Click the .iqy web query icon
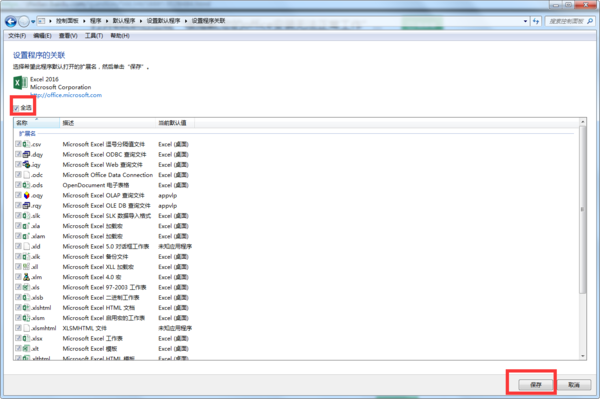The height and width of the screenshot is (399, 600). click(x=26, y=164)
